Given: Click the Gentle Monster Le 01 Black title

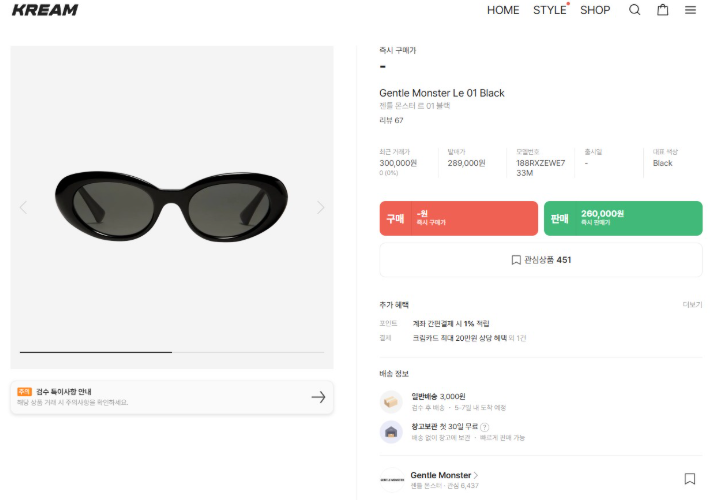Looking at the screenshot, I should point(442,93).
